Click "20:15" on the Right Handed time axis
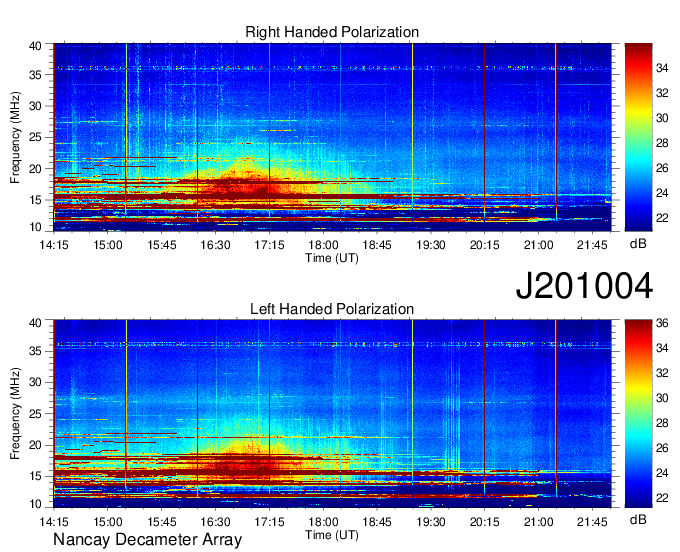This screenshot has height=552, width=680. 484,245
